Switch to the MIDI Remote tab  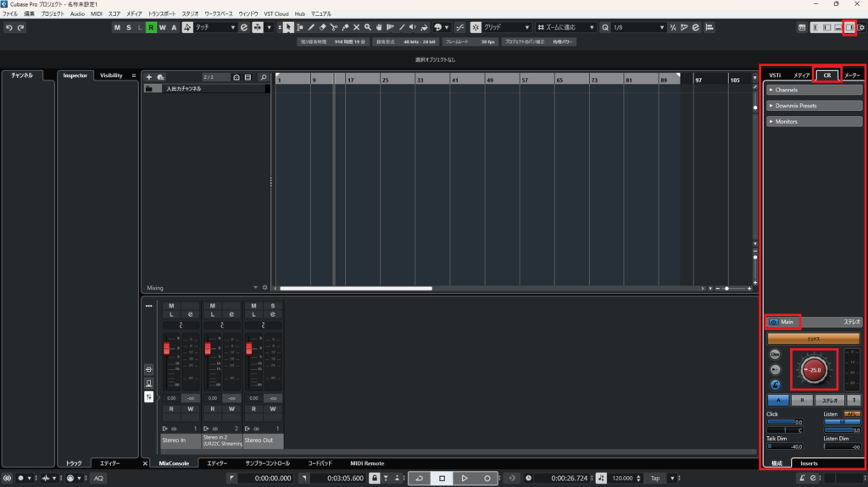pyautogui.click(x=367, y=463)
